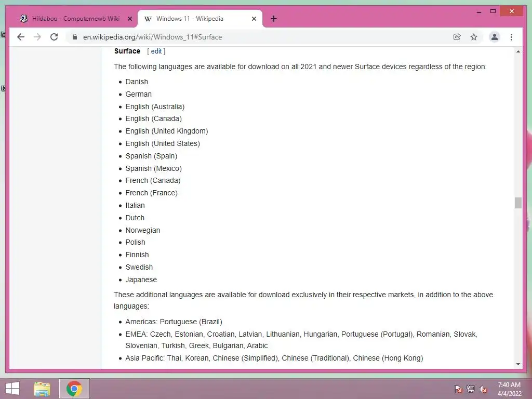Viewport: 532px width, 399px height.
Task: Click the German list item
Action: click(x=138, y=95)
